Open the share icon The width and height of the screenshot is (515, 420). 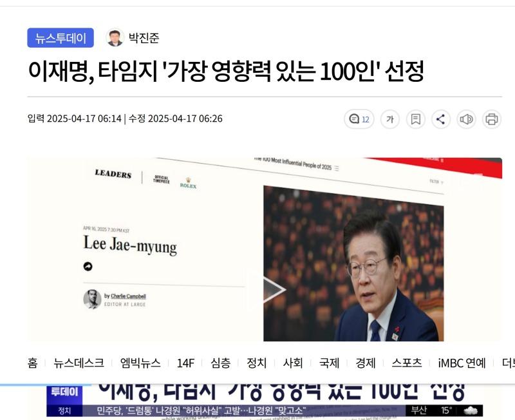point(441,119)
